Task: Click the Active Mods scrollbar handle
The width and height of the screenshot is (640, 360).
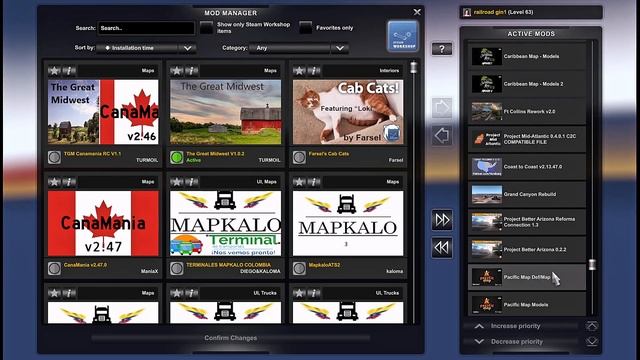Action: pyautogui.click(x=592, y=264)
